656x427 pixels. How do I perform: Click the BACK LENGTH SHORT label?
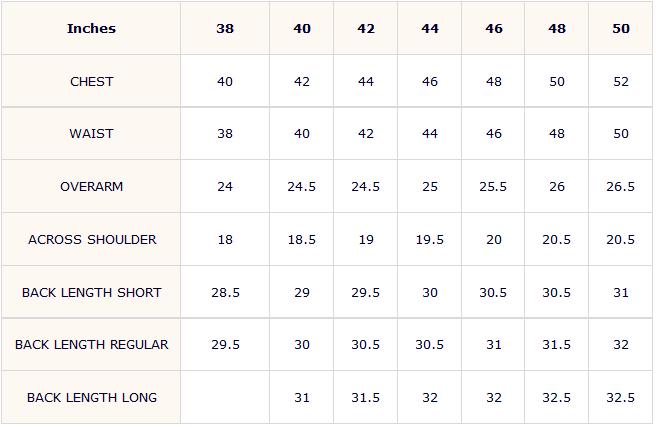[x=92, y=293]
